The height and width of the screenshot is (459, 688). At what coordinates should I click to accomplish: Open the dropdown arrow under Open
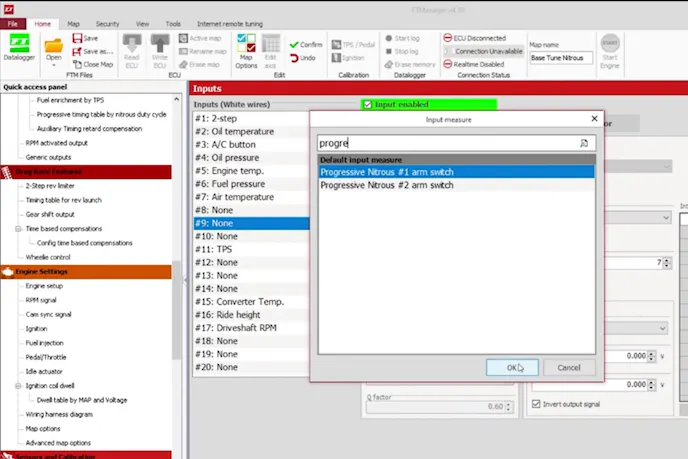click(54, 66)
